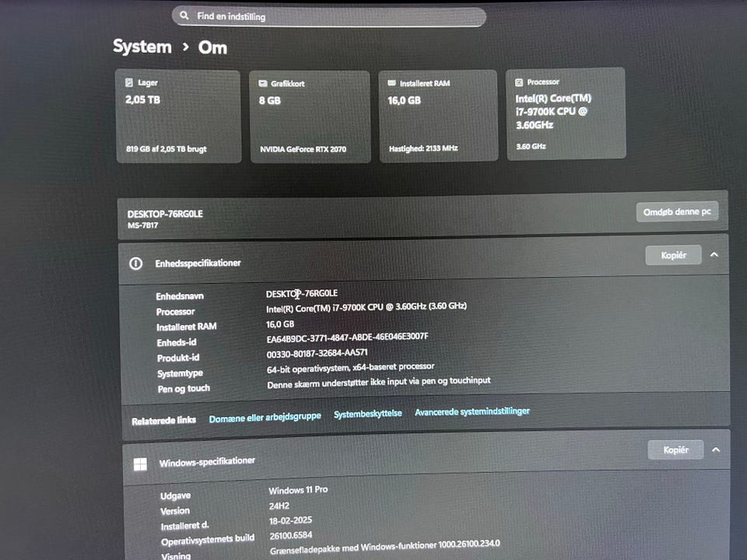Click the Windows logo icon
The height and width of the screenshot is (560, 747).
click(140, 464)
